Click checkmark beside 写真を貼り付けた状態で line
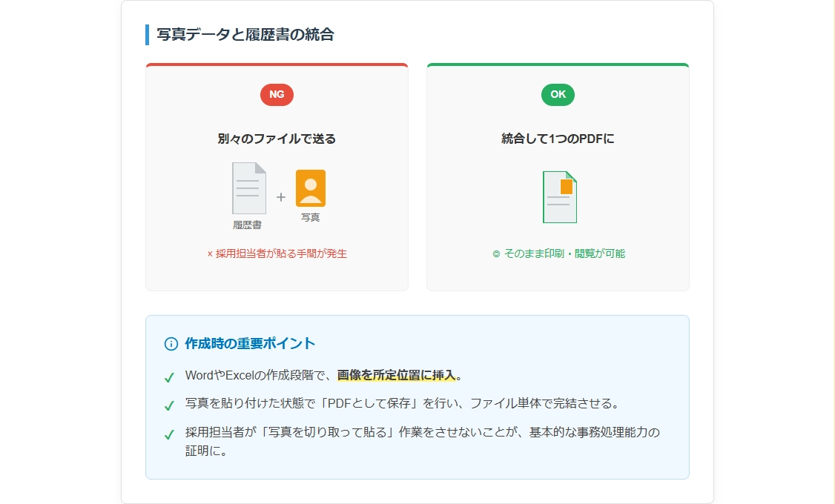The image size is (835, 504). coord(169,406)
